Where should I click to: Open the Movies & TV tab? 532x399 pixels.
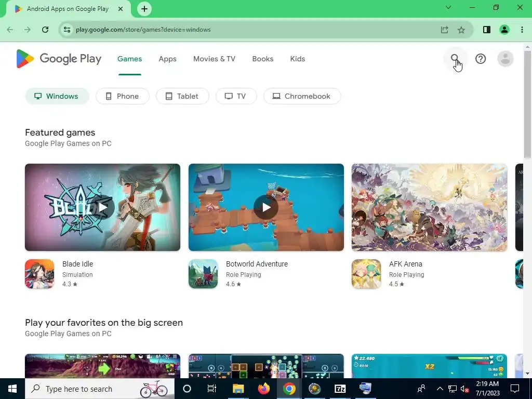tap(214, 59)
